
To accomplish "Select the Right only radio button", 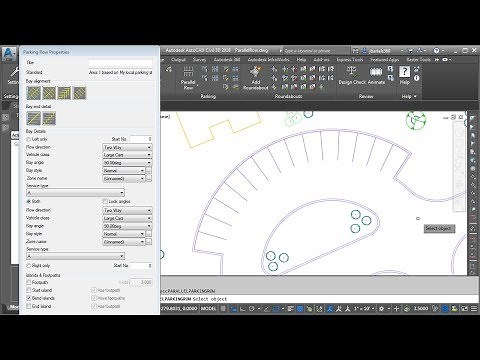I will pos(29,266).
